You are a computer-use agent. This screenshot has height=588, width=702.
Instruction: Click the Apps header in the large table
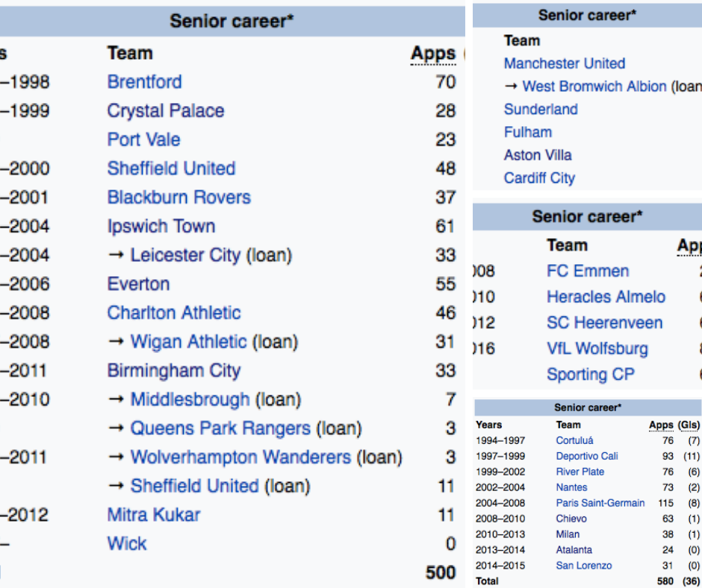(433, 54)
